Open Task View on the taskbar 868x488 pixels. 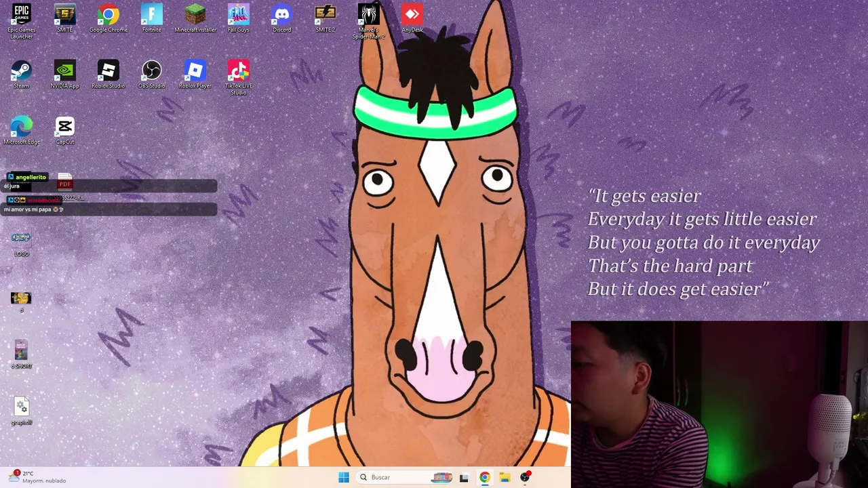point(464,477)
